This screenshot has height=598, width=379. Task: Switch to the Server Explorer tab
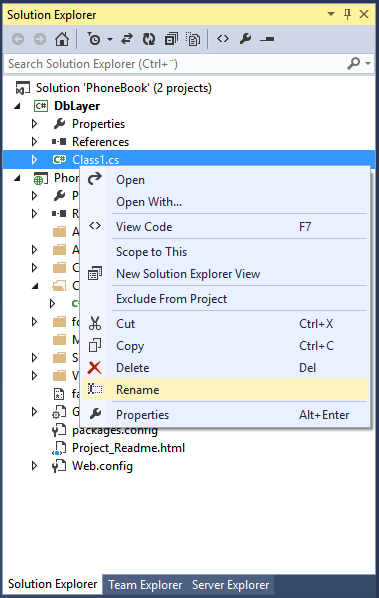pos(230,585)
